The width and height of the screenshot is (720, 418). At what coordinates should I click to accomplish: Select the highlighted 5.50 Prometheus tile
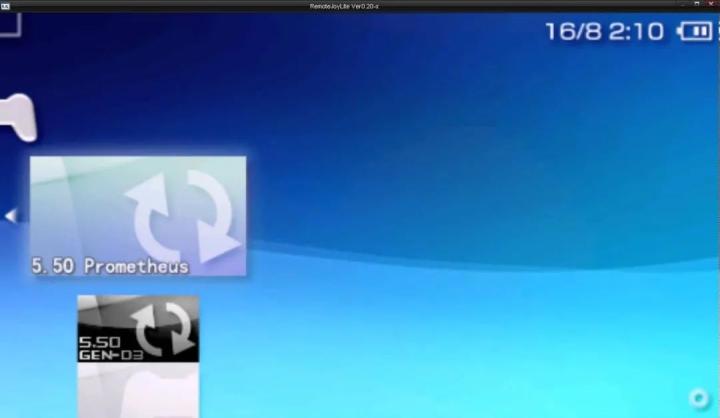tap(138, 215)
